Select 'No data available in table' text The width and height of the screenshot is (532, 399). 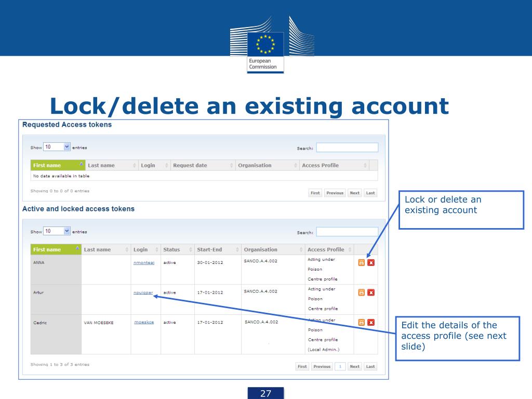(x=61, y=176)
